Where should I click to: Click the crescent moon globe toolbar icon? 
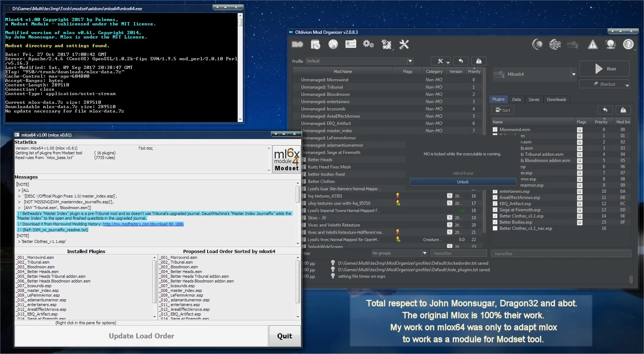click(537, 44)
